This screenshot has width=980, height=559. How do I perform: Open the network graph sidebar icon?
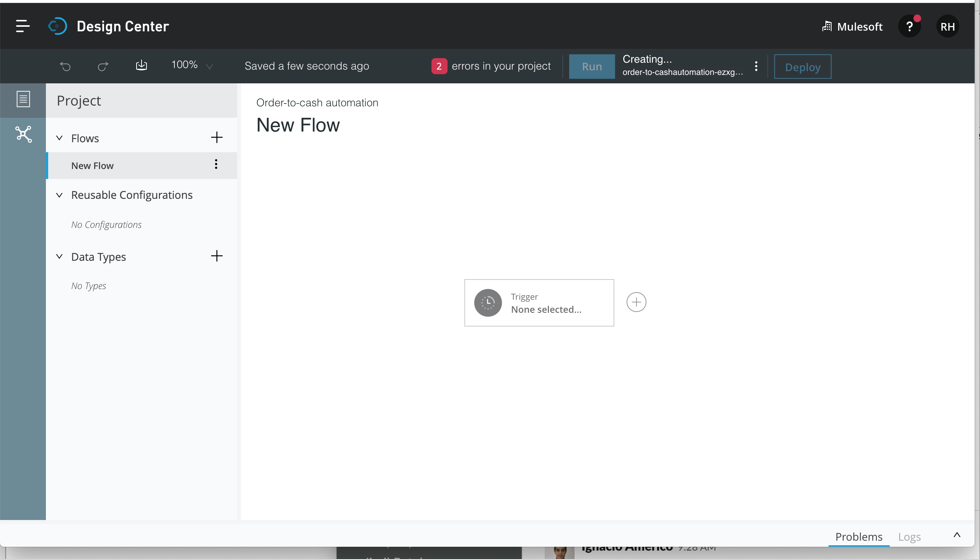[23, 134]
